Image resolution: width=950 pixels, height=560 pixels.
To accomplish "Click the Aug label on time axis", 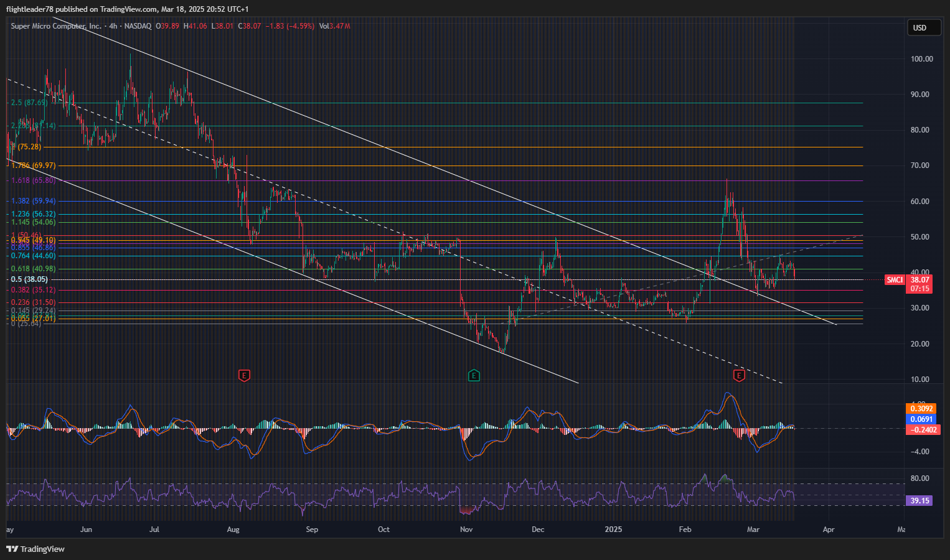I will coord(233,530).
